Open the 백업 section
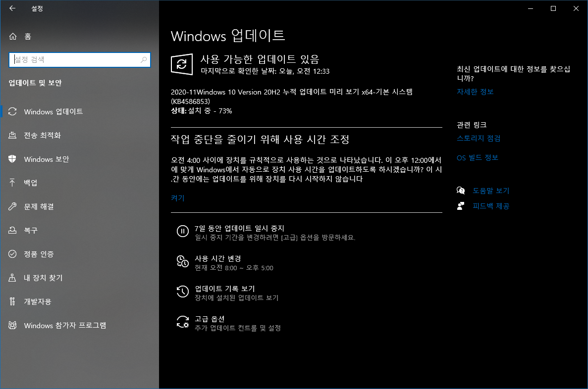Image resolution: width=588 pixels, height=389 pixels. click(x=79, y=183)
